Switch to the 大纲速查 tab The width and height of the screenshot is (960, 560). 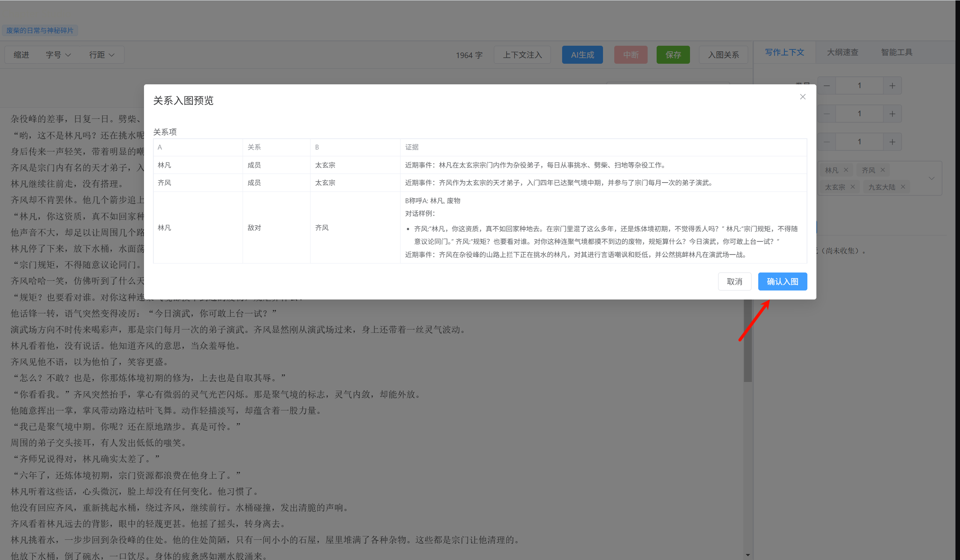click(842, 52)
